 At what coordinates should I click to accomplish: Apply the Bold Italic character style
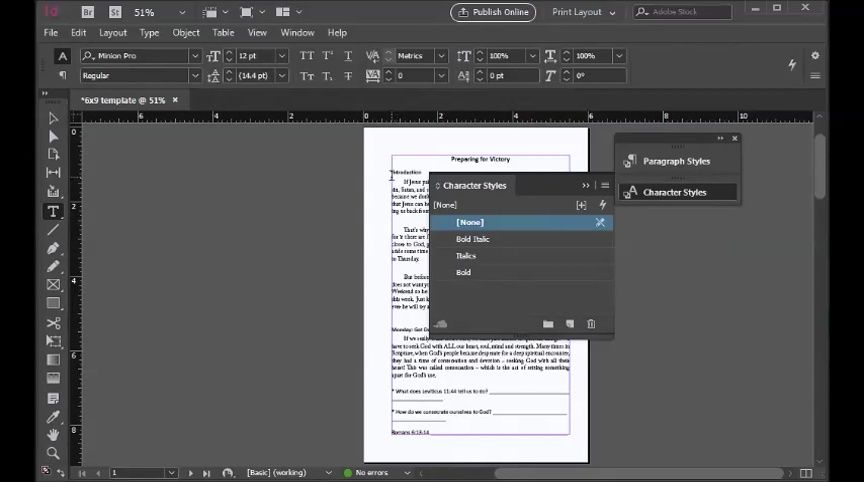click(x=521, y=239)
